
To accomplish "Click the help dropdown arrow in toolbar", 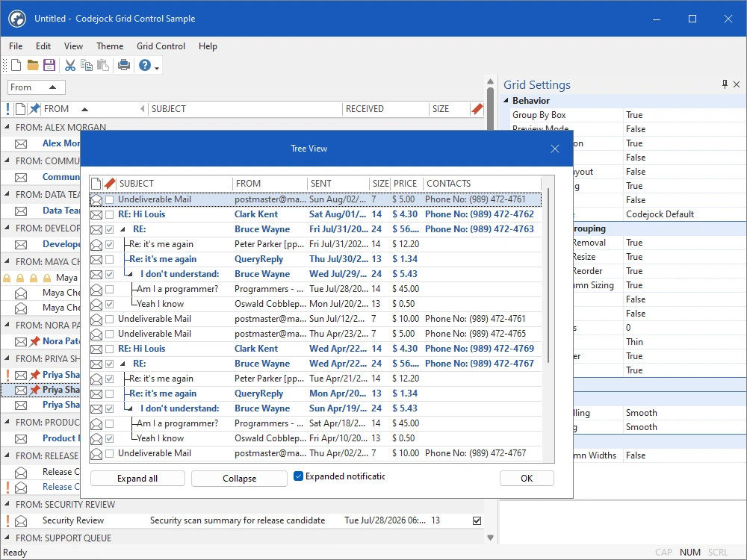I will click(157, 67).
